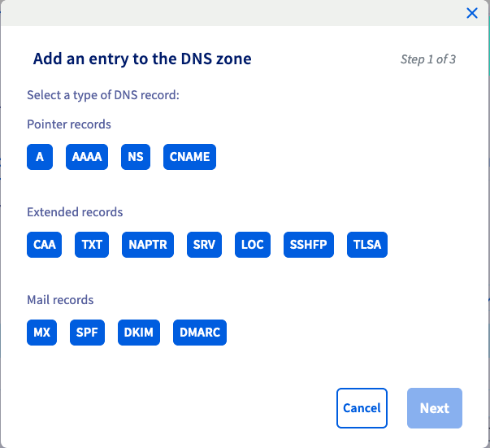The width and height of the screenshot is (490, 448).
Task: Cancel adding the DNS entry
Action: (362, 408)
